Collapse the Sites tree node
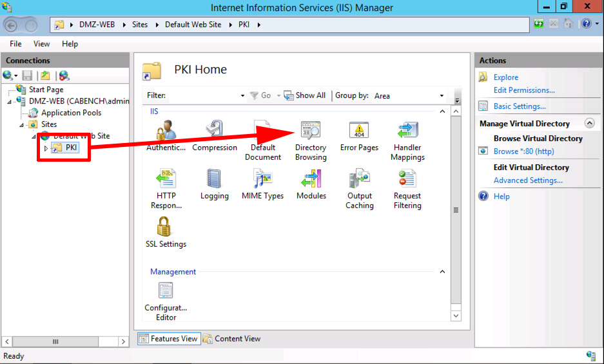This screenshot has height=364, width=604. point(21,125)
